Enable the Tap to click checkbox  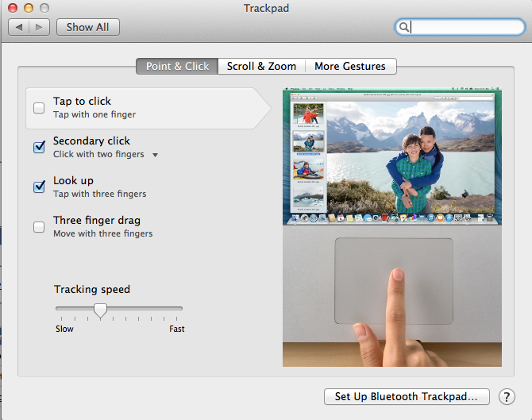coord(39,108)
